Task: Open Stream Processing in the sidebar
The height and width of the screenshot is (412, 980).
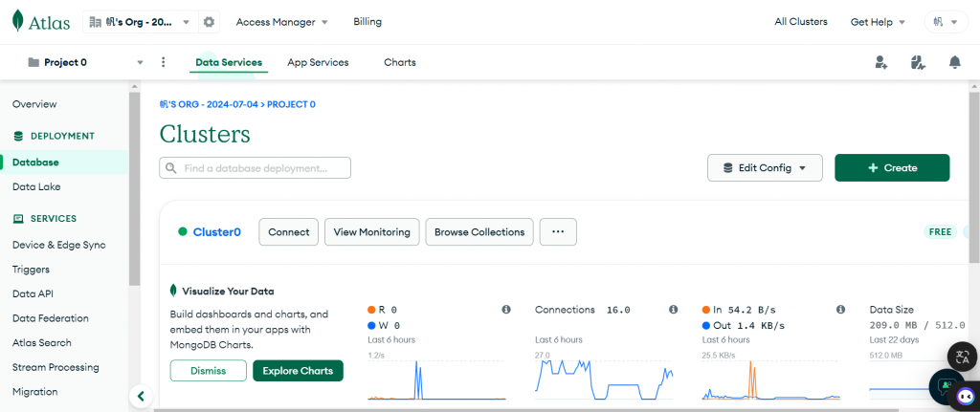Action: (56, 367)
